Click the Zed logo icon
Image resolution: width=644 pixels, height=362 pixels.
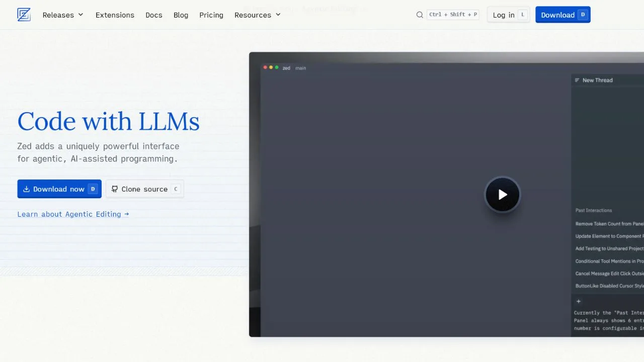(x=24, y=15)
